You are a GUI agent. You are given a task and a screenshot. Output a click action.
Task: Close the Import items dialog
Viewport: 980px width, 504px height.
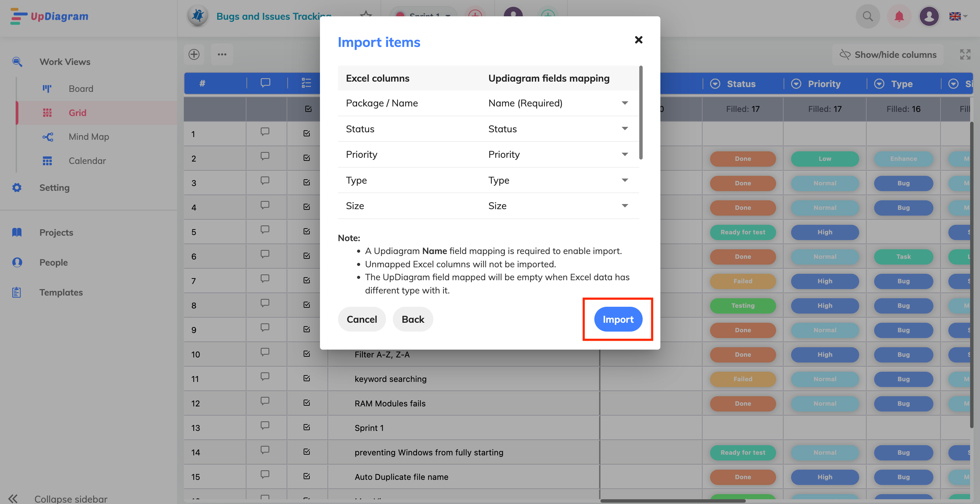coord(639,40)
